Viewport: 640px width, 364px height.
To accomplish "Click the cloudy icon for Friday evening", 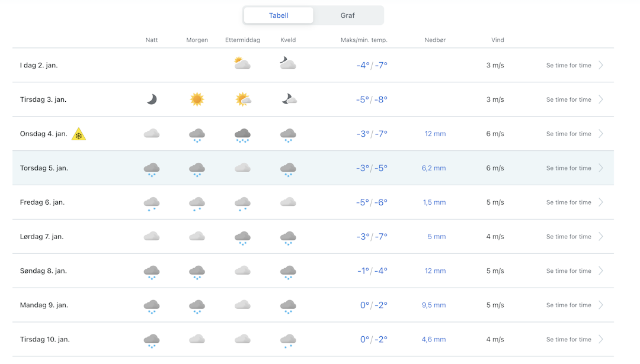I will (x=288, y=201).
